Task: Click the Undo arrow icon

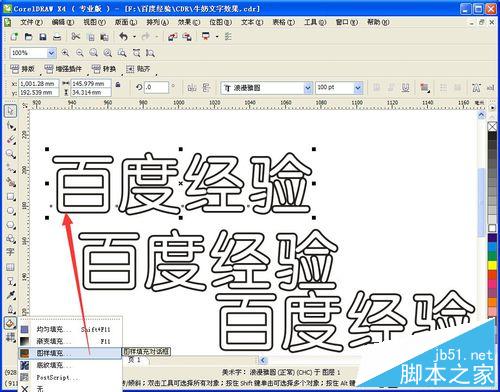Action: tap(124, 36)
